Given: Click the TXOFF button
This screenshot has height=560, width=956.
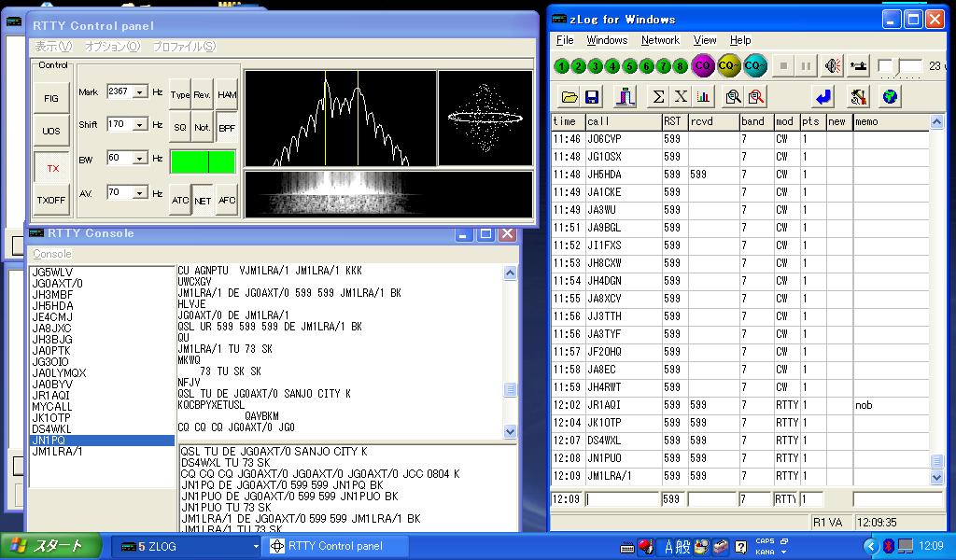Looking at the screenshot, I should click(51, 200).
